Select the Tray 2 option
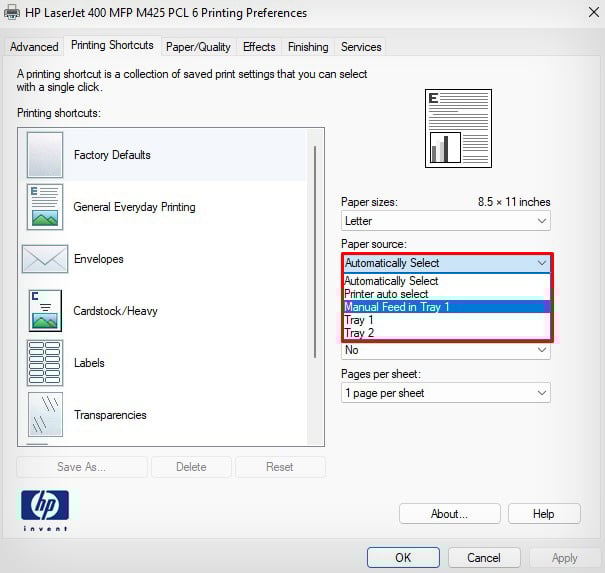This screenshot has height=573, width=605. (446, 333)
